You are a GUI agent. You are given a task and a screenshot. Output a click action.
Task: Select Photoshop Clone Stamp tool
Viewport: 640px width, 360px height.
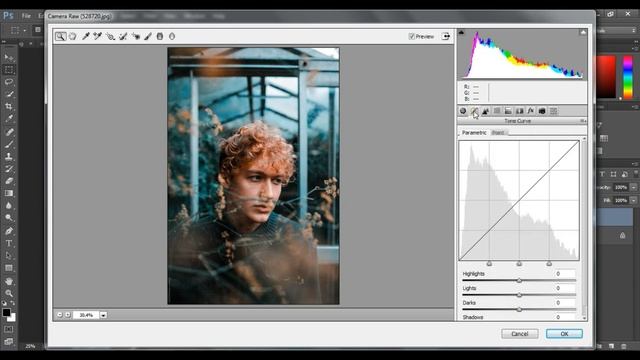(9, 156)
